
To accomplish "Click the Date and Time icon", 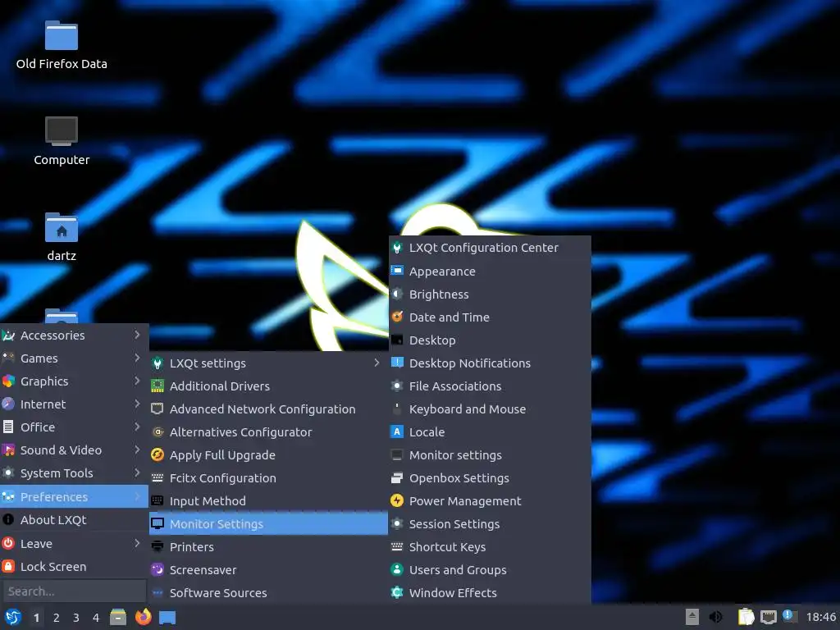I will [x=397, y=317].
